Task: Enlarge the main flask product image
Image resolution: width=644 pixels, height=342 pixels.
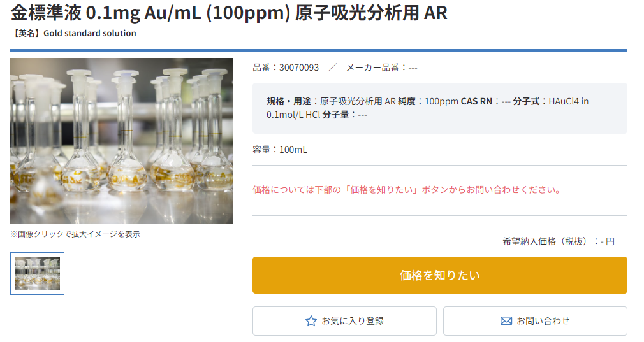Action: 122,141
